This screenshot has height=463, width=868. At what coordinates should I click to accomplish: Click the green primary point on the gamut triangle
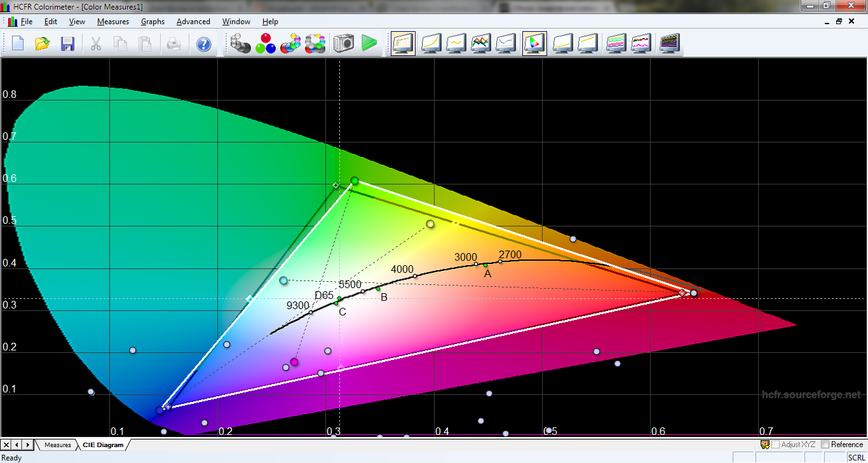point(355,181)
